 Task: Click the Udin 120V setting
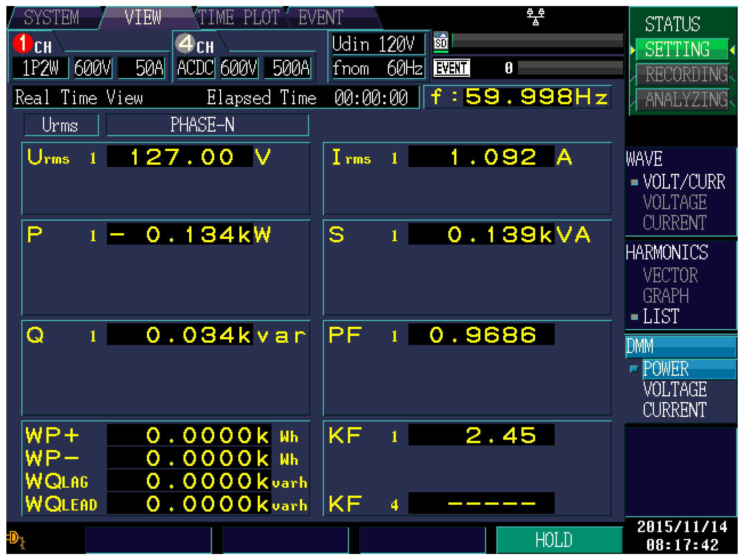tap(378, 44)
